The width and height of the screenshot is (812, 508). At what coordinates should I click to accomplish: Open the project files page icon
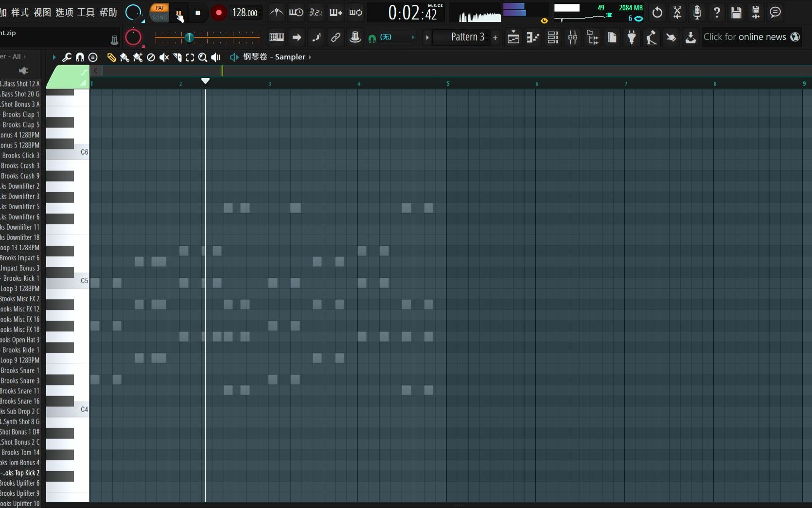click(x=612, y=37)
